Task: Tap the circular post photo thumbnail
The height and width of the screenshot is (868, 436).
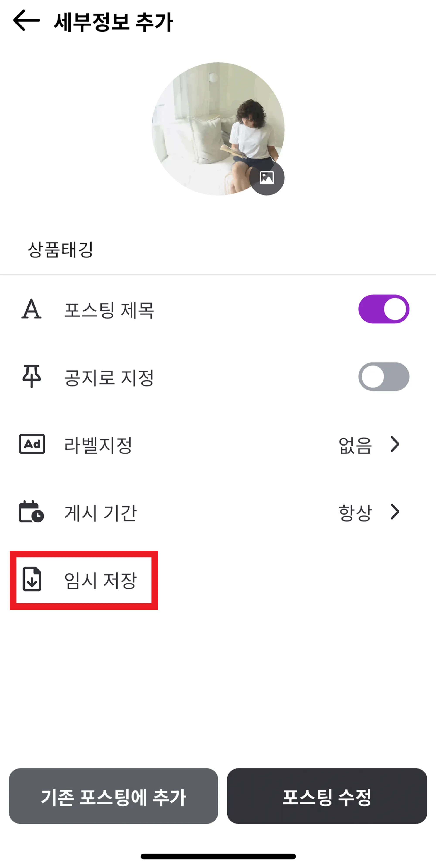Action: click(x=218, y=129)
